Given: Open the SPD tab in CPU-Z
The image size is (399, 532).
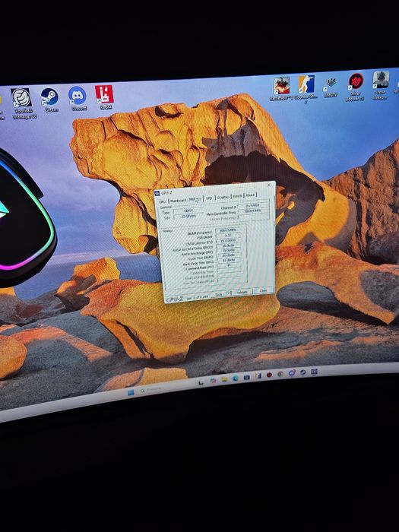Looking at the screenshot, I should pos(209,198).
